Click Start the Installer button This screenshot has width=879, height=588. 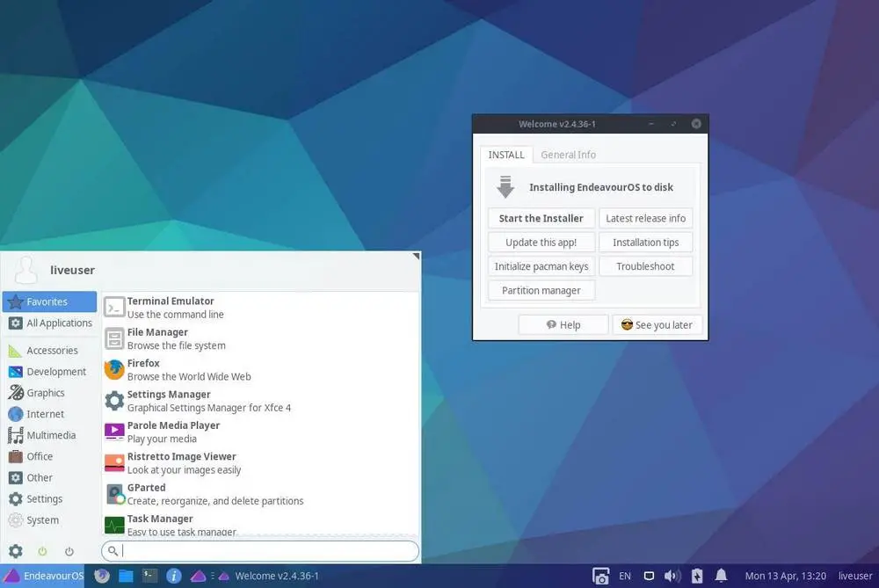[x=541, y=218]
